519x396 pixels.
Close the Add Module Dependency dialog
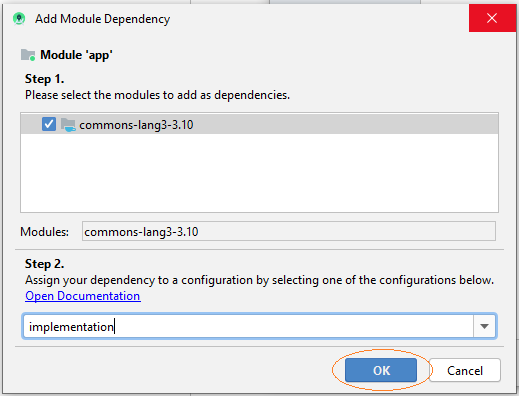coord(492,18)
